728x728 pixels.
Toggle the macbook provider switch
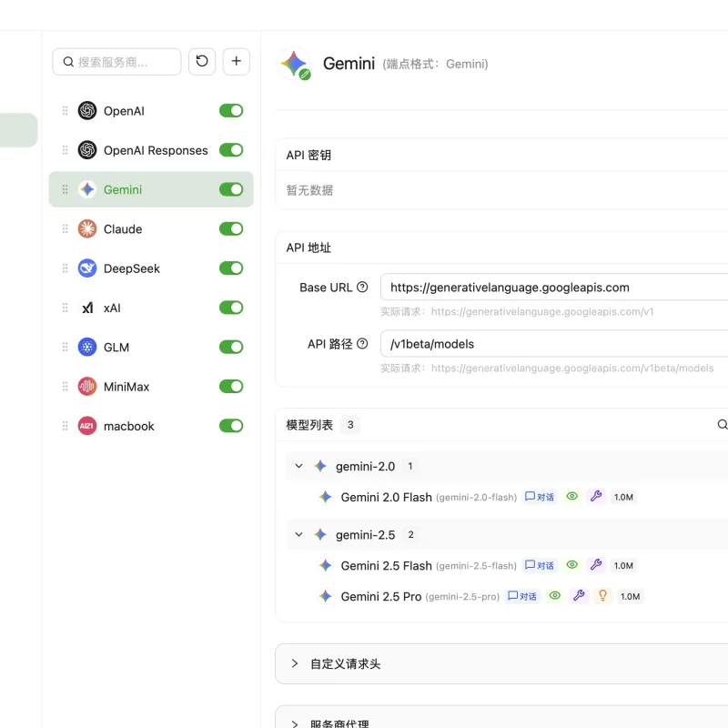(231, 426)
